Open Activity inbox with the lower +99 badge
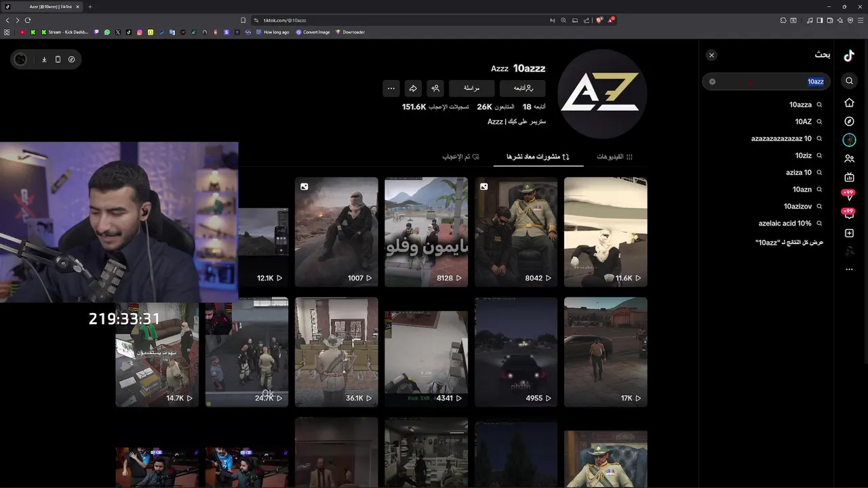 pyautogui.click(x=848, y=213)
